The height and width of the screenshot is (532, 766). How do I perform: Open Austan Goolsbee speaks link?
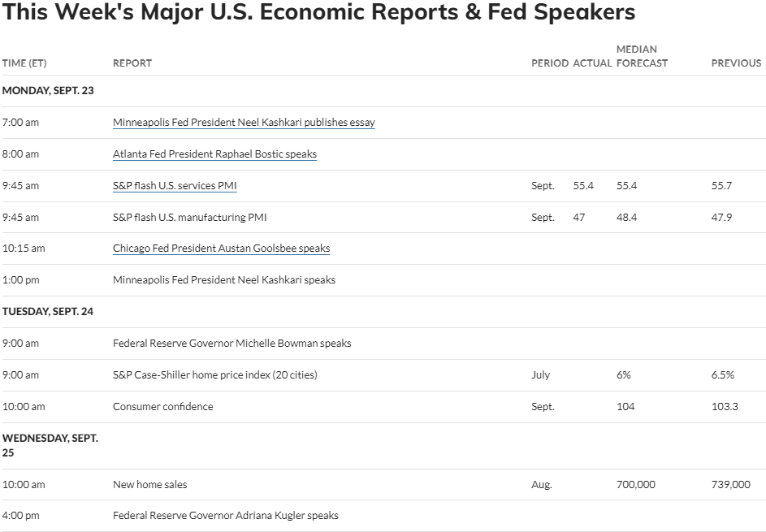(221, 249)
